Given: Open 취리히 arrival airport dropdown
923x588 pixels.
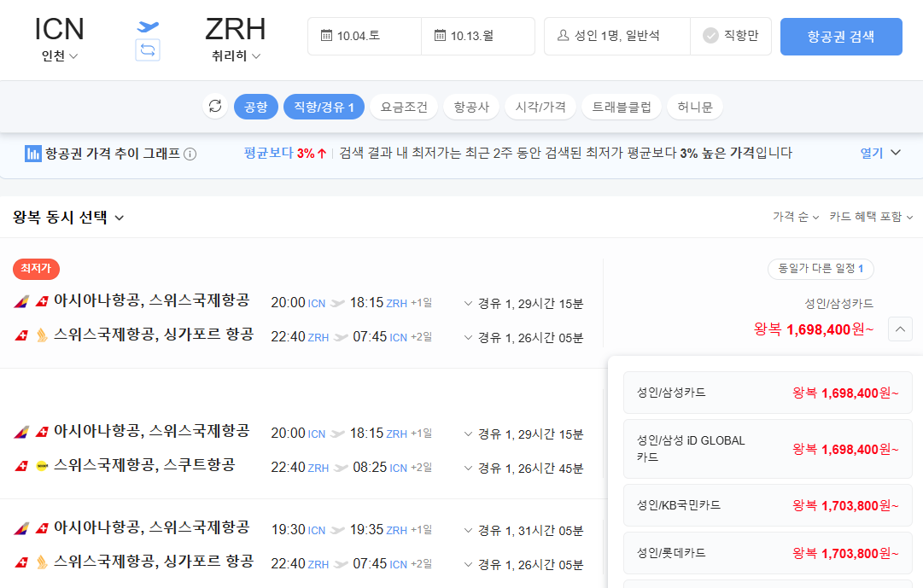Looking at the screenshot, I should pyautogui.click(x=236, y=56).
